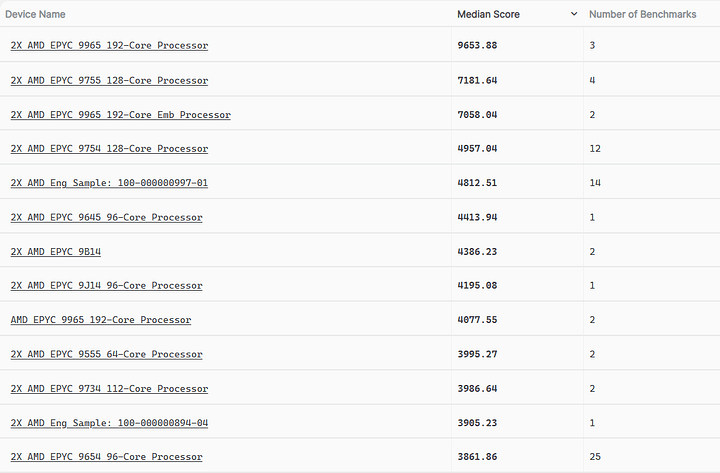Sort by the Device Name column header

click(37, 14)
